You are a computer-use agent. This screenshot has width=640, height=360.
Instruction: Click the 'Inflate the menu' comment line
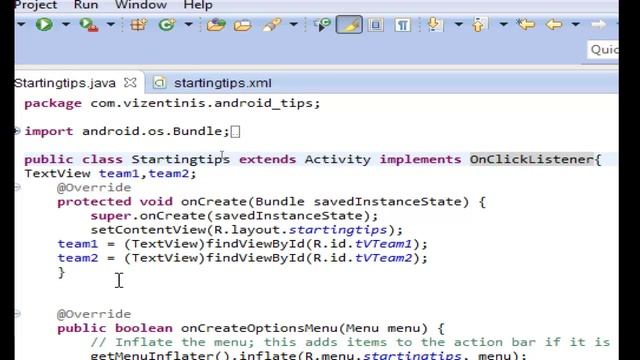point(350,342)
